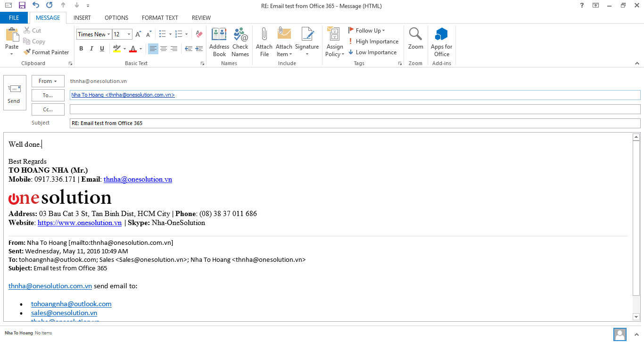Screen dimensions: 644x342
Task: Click the Clear All Formatting icon
Action: click(199, 34)
